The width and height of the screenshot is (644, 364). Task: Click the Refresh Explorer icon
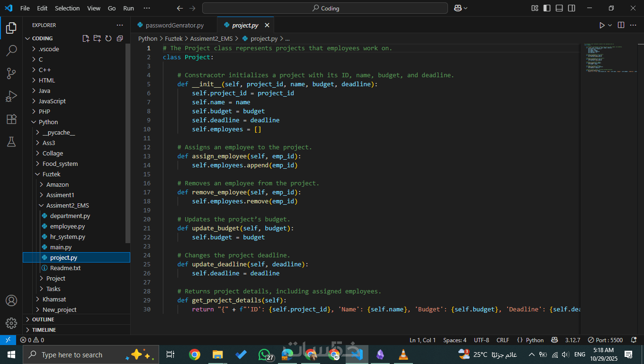click(108, 38)
